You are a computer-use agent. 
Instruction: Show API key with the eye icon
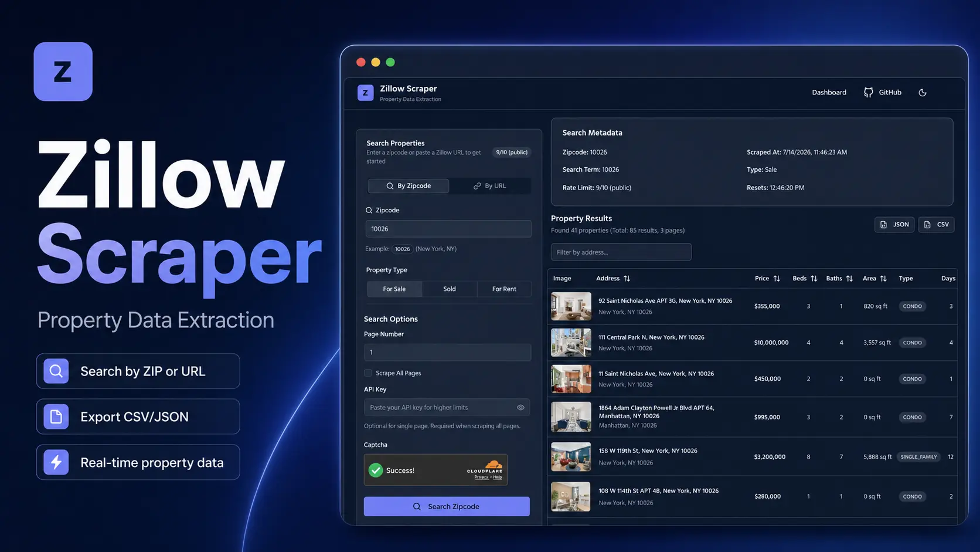pyautogui.click(x=520, y=408)
